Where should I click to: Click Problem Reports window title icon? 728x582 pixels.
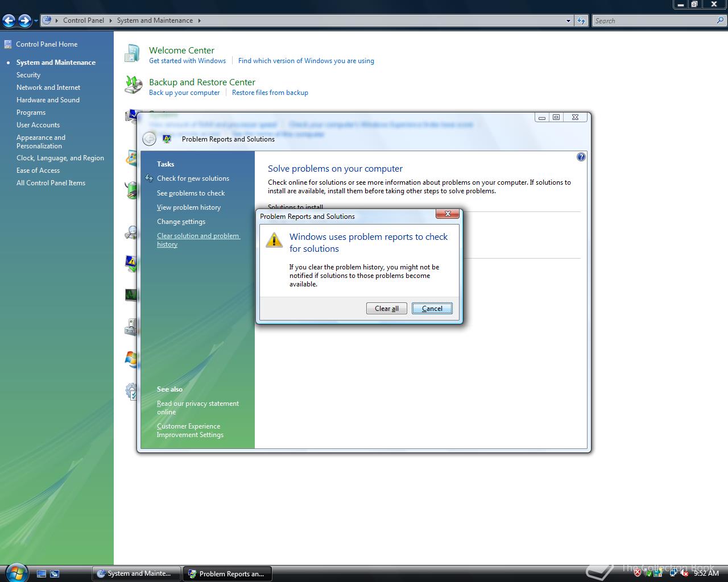167,139
